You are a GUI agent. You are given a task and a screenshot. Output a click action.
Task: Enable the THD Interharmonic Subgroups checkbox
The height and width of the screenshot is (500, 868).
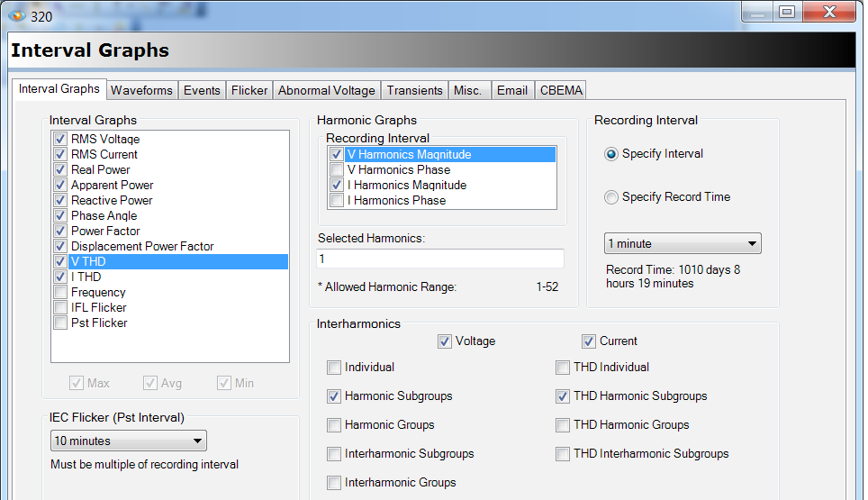(563, 453)
